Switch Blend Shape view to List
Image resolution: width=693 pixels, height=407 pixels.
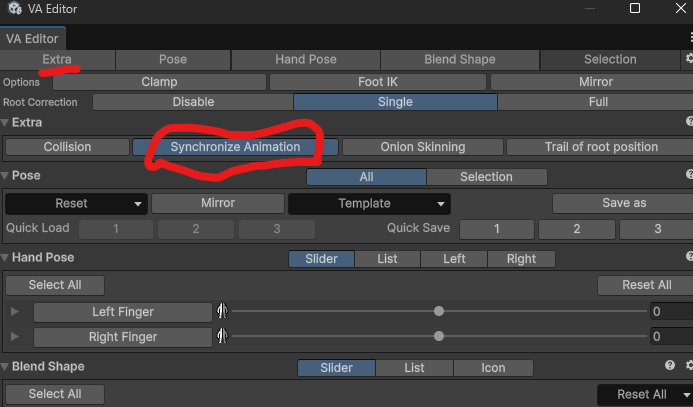tap(415, 368)
